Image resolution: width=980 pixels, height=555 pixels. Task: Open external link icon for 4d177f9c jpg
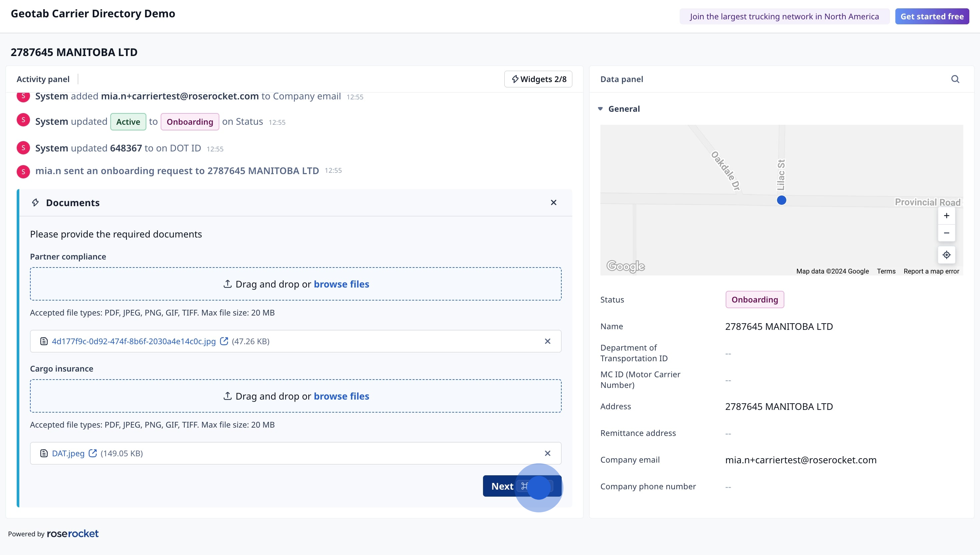(x=224, y=341)
